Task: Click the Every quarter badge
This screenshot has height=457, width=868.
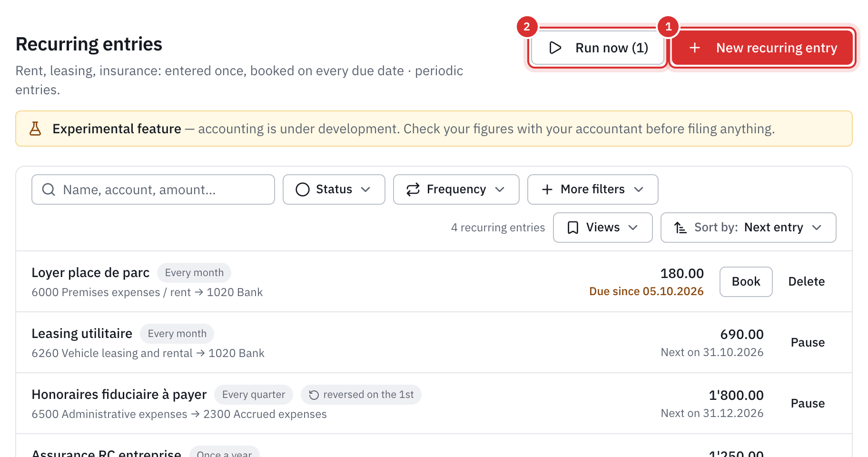Action: [254, 395]
